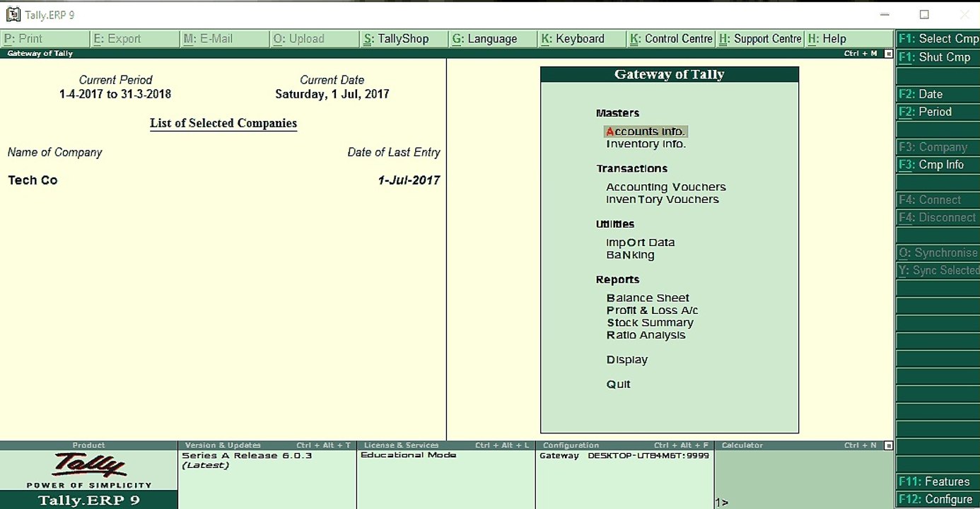Click F4: Disconnect button
Image resolution: width=980 pixels, height=509 pixels.
click(938, 218)
